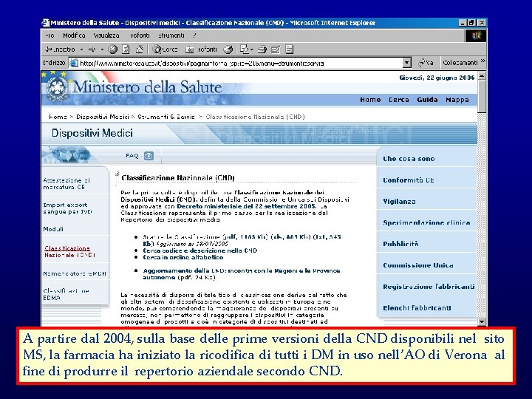Click the Va (Go) button
The image size is (532, 399).
pos(426,63)
